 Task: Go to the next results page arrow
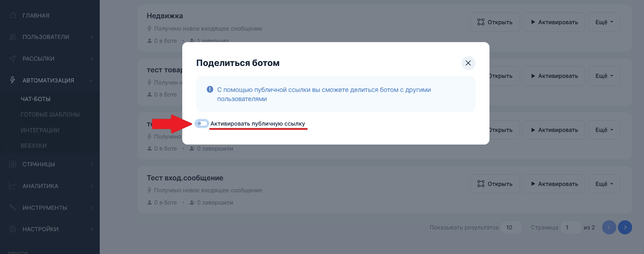pyautogui.click(x=625, y=227)
